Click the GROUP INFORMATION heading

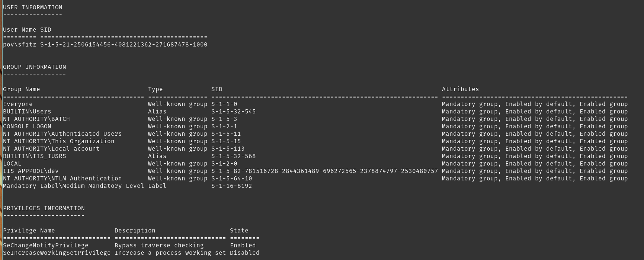pyautogui.click(x=35, y=67)
